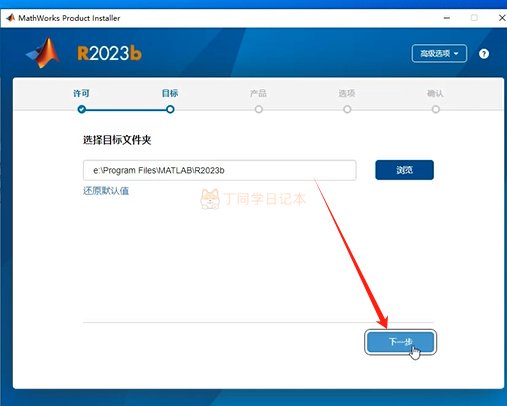507x406 pixels.
Task: Click the MATLAB logo in header
Action: 43,53
